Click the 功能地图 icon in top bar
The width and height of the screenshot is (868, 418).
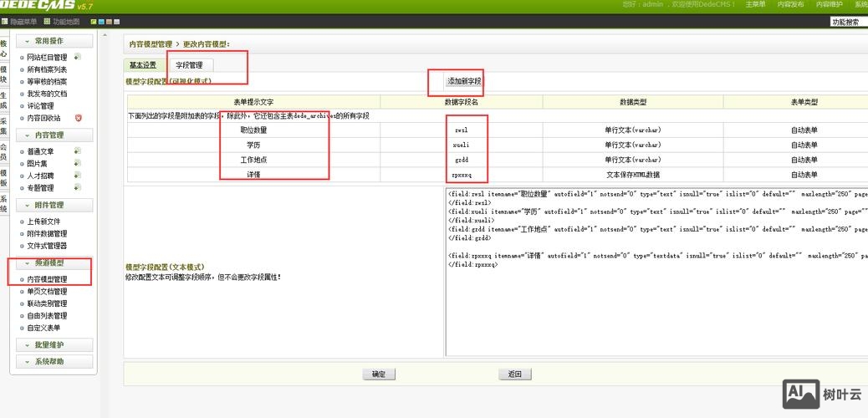coord(48,22)
